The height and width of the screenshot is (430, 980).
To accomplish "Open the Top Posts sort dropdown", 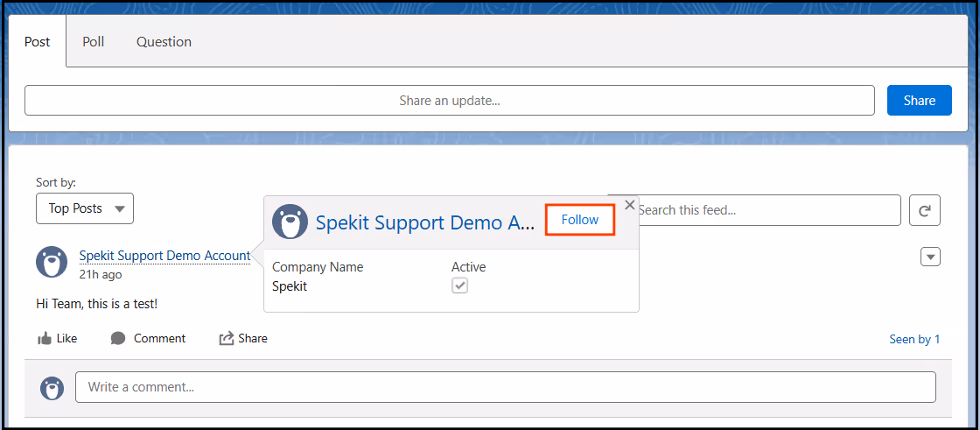I will click(x=85, y=208).
